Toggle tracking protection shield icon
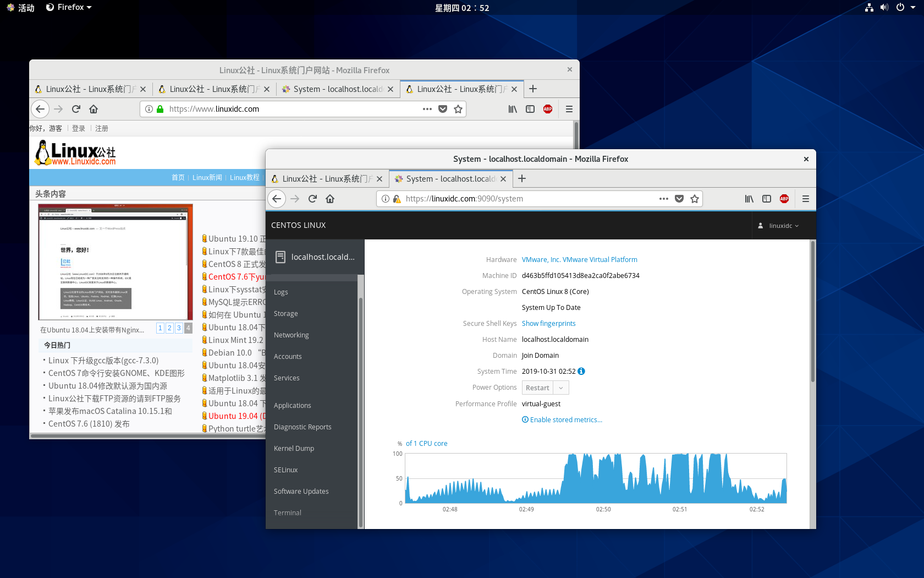Viewport: 924px width, 578px height. 679,199
